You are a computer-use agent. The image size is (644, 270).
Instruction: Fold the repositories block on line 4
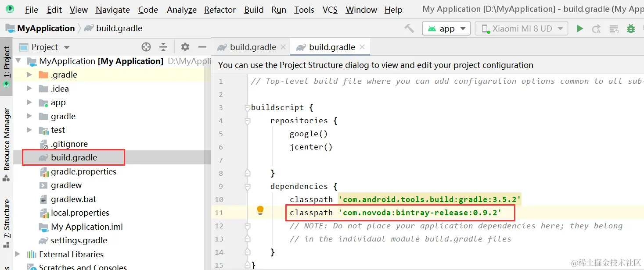pyautogui.click(x=247, y=121)
